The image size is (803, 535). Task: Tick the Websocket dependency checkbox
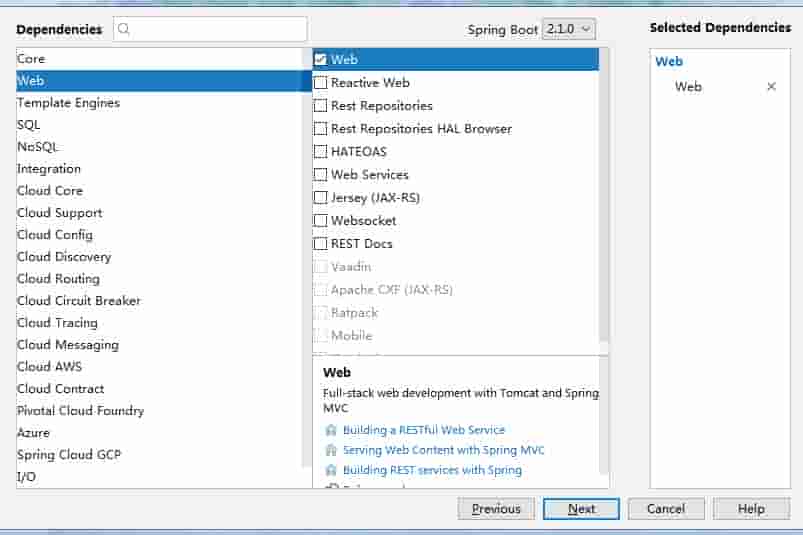(x=321, y=221)
